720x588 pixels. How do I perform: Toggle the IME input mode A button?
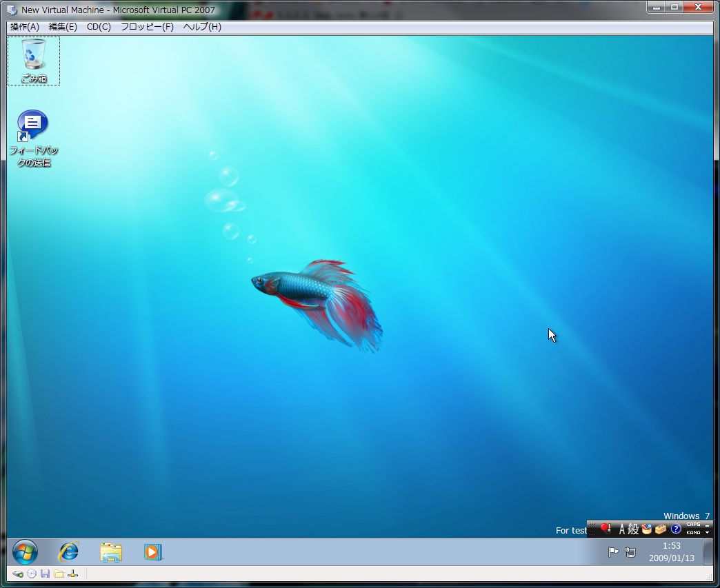pyautogui.click(x=622, y=529)
